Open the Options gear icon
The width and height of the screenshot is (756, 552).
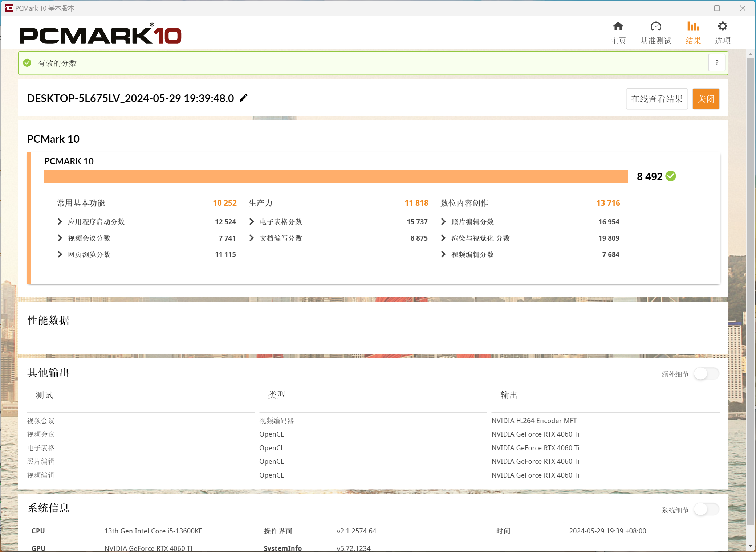(x=723, y=26)
